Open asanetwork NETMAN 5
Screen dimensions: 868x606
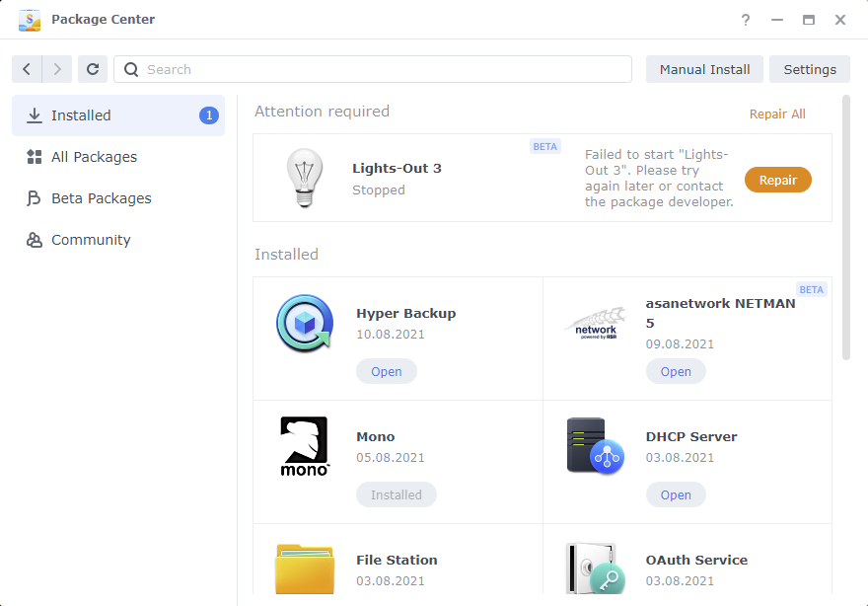pyautogui.click(x=676, y=372)
